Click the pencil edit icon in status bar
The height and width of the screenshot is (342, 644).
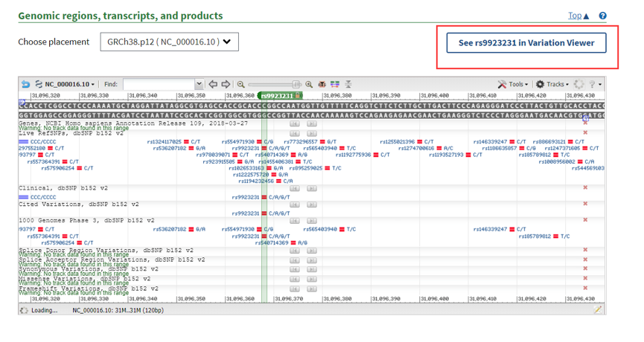pos(598,310)
